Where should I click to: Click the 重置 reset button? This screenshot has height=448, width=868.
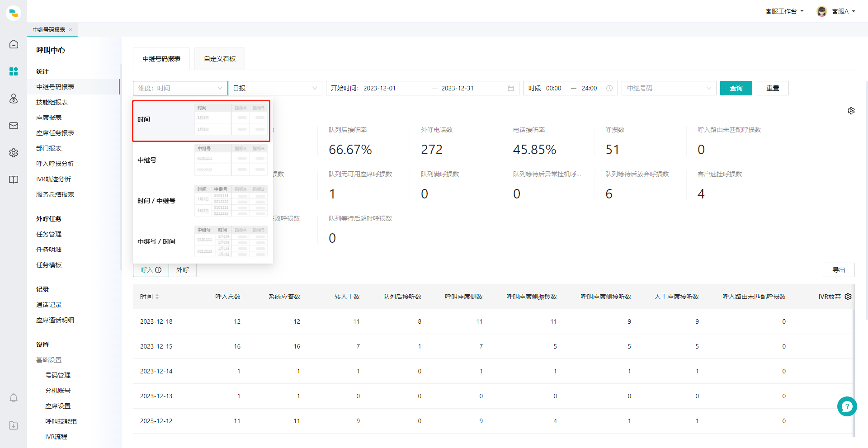coord(773,88)
